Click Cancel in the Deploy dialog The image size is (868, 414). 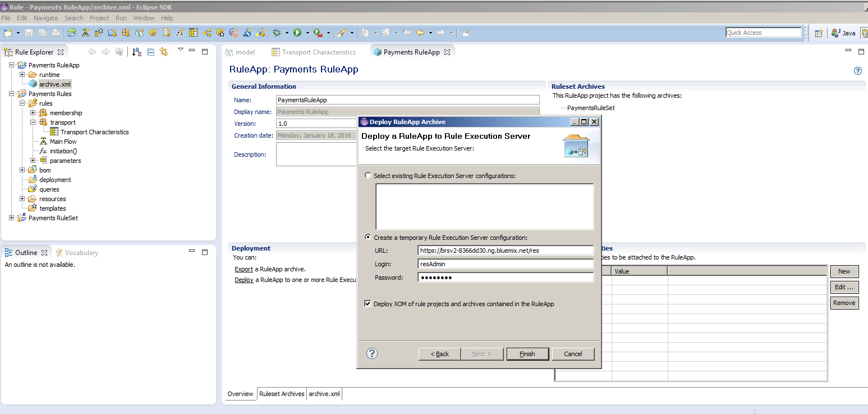[573, 354]
